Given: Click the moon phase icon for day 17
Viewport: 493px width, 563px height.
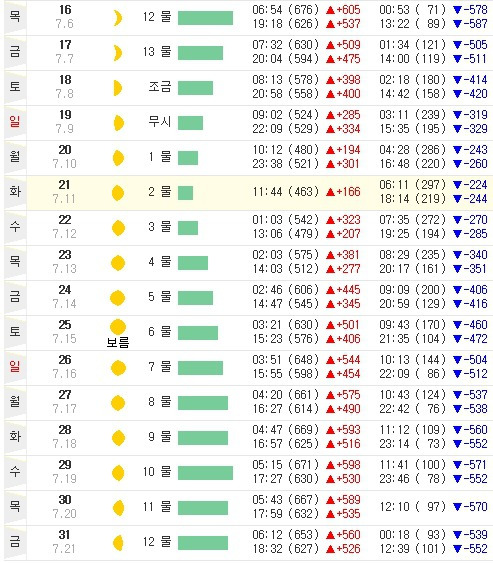Looking at the screenshot, I should pos(118,53).
